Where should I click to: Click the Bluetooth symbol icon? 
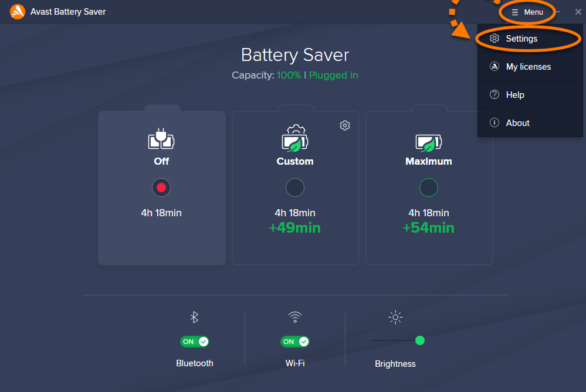(194, 318)
